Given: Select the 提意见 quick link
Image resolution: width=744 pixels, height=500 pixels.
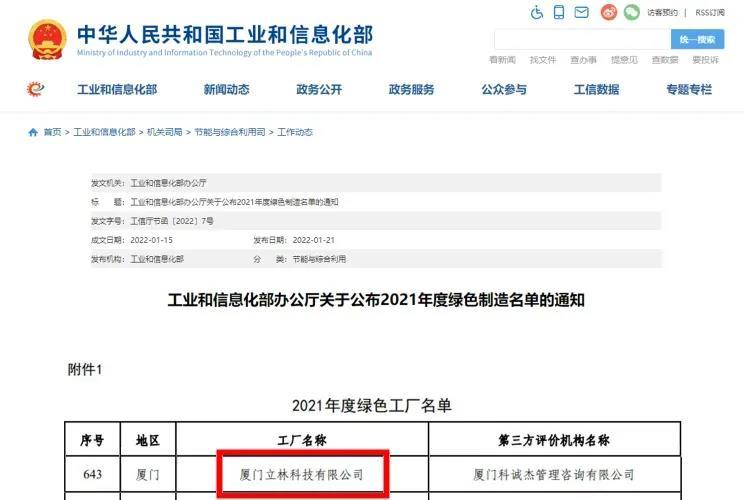Looking at the screenshot, I should click(624, 60).
